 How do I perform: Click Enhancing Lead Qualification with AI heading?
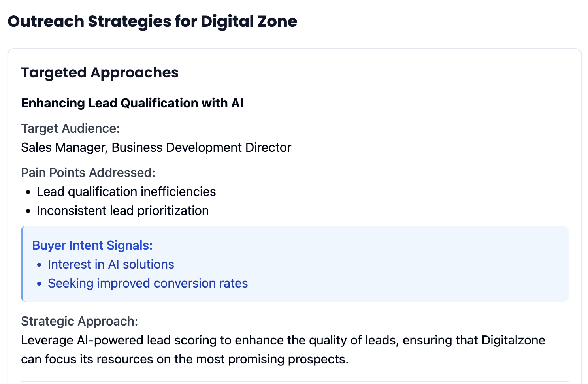pos(132,103)
